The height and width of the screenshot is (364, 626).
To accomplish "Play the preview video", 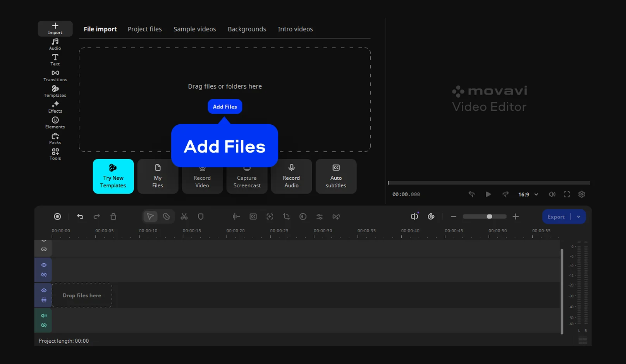I will pos(488,194).
